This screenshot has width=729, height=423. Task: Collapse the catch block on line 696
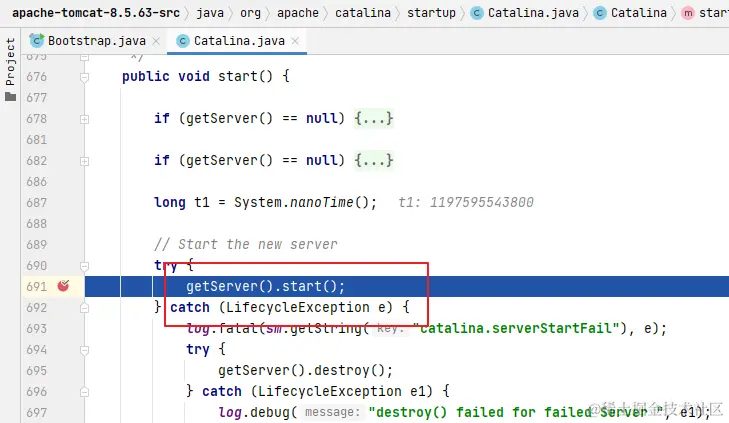coord(84,392)
